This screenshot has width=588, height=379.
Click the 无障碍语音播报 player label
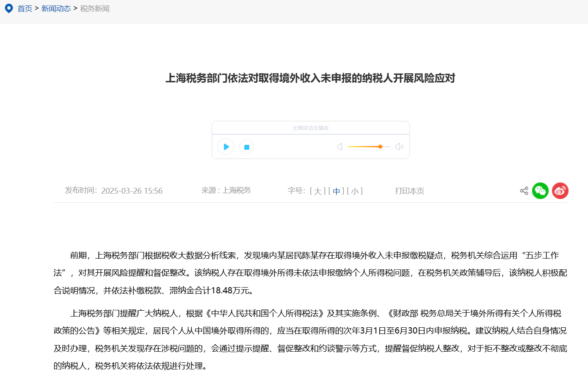(311, 127)
